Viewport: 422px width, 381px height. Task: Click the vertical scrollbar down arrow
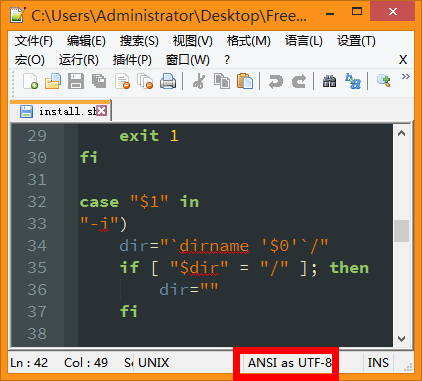402,338
